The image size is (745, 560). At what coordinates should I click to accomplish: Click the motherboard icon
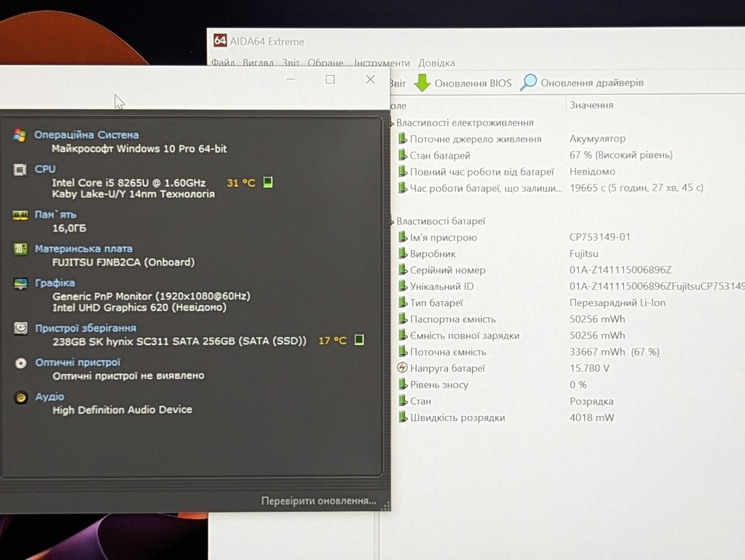click(x=20, y=249)
